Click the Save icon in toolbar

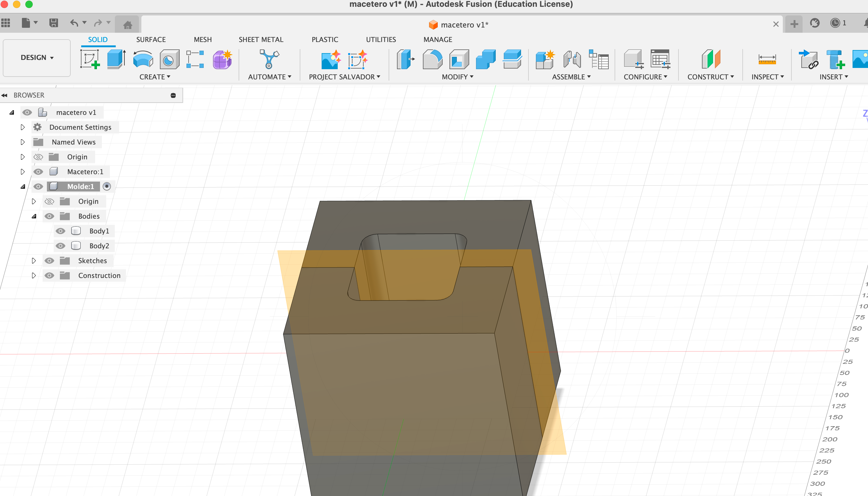[53, 23]
